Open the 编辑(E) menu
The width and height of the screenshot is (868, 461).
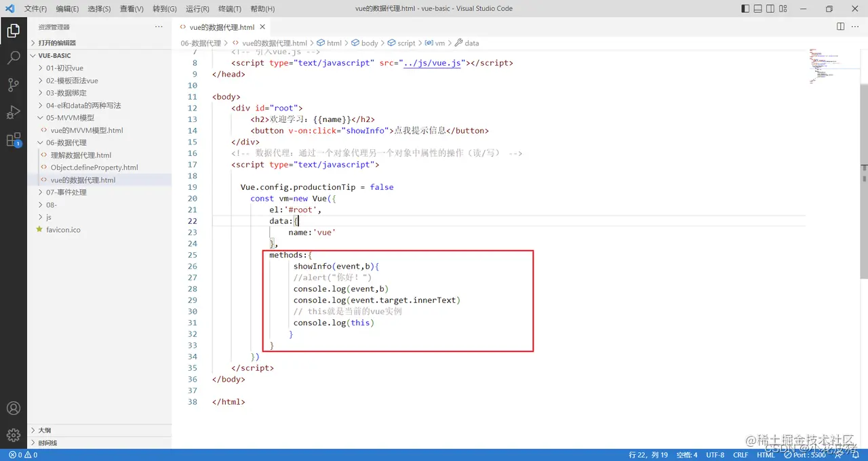(67, 9)
